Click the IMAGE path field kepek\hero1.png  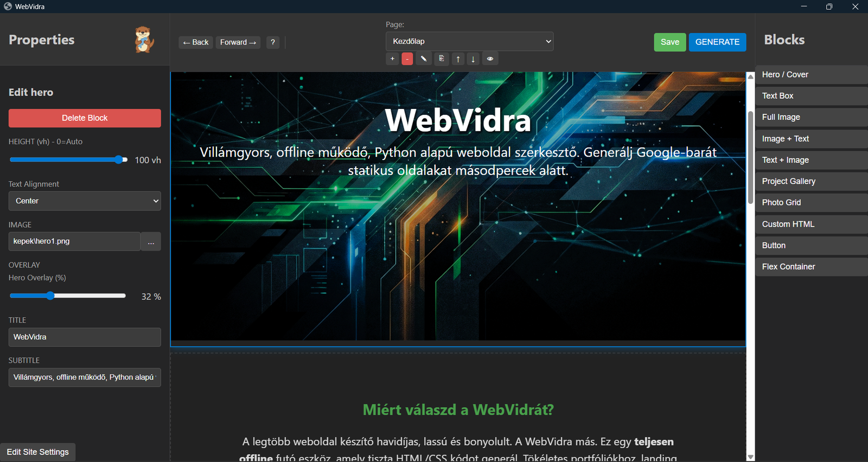tap(74, 241)
